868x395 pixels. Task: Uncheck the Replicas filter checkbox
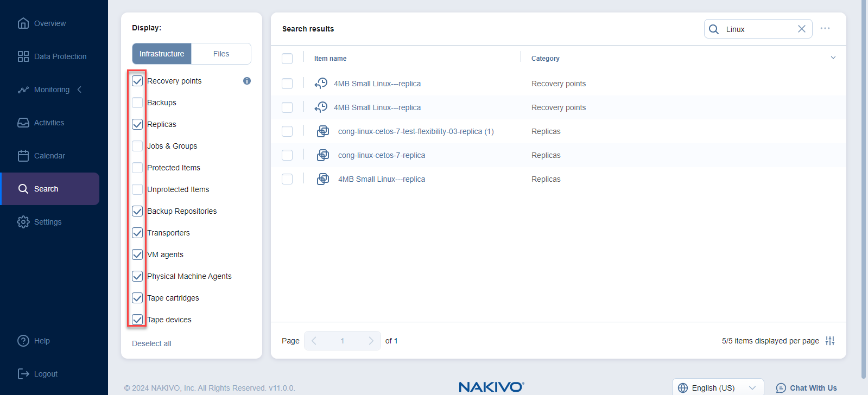click(x=137, y=124)
